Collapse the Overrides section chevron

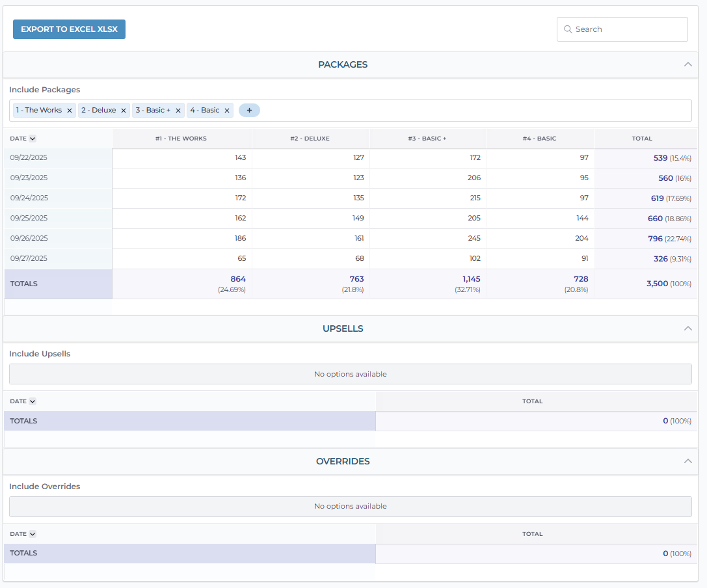[688, 461]
